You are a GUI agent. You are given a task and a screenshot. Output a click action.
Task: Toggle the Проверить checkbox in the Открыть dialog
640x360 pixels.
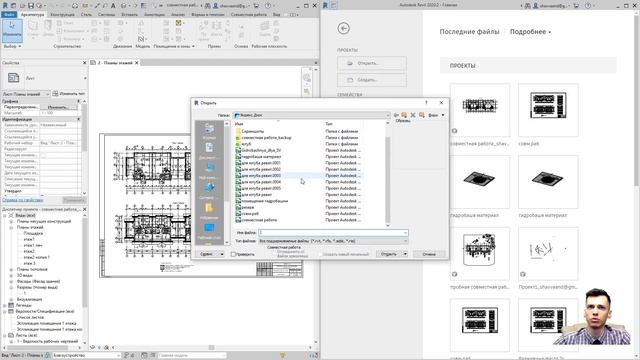point(234,254)
